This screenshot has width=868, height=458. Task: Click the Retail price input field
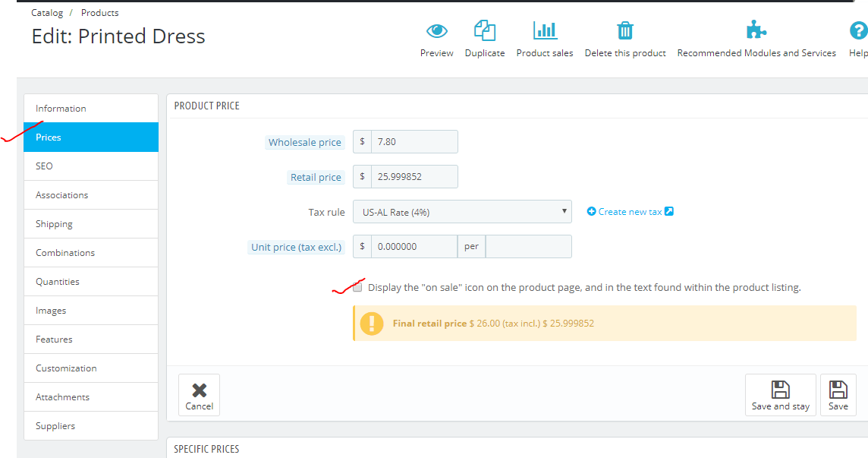point(414,177)
